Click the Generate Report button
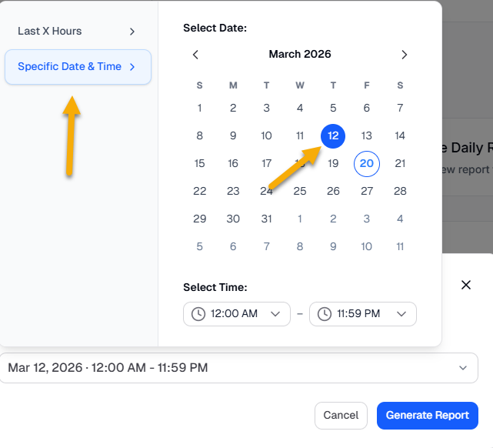The image size is (493, 448). pyautogui.click(x=427, y=416)
